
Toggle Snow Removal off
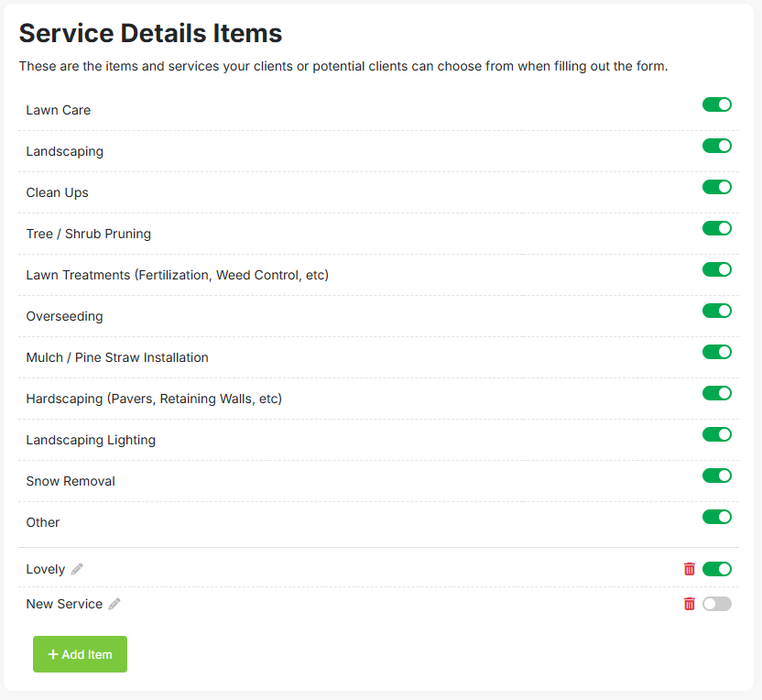[x=717, y=476]
